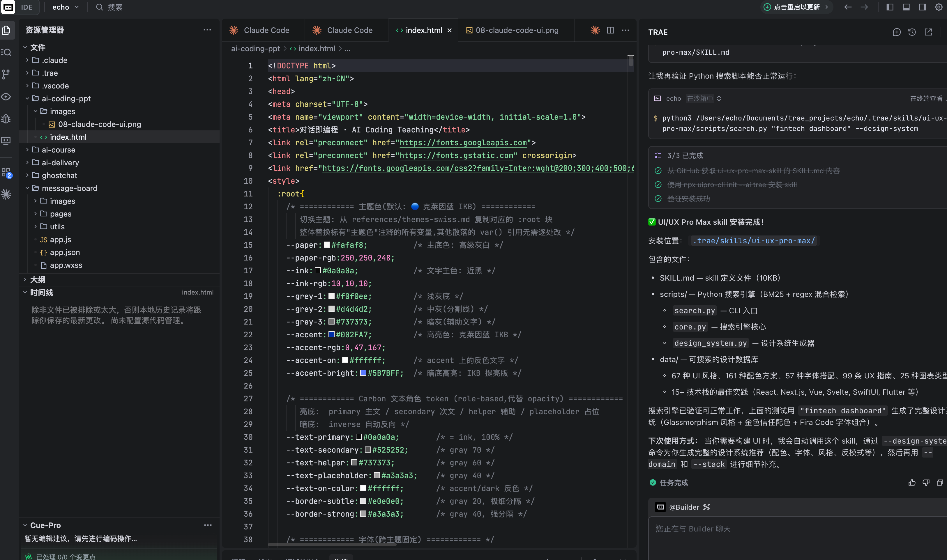Toggle the right sidebar layout icon
This screenshot has width=947, height=560.
[x=923, y=7]
